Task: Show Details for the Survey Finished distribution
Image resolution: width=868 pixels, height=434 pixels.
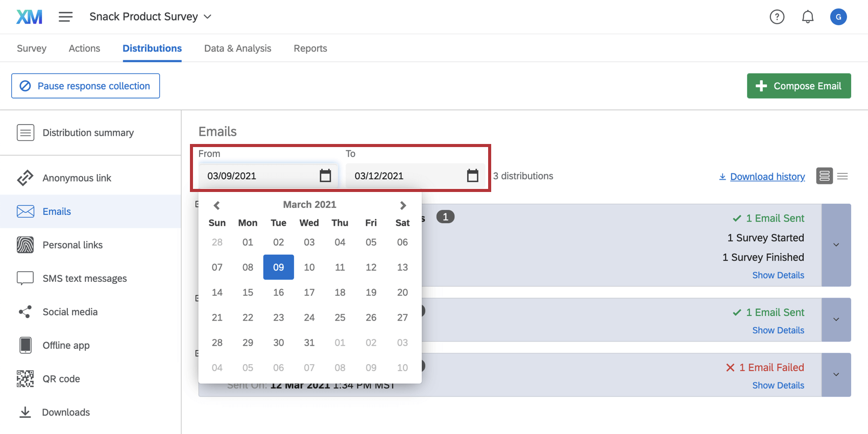Action: (x=778, y=275)
